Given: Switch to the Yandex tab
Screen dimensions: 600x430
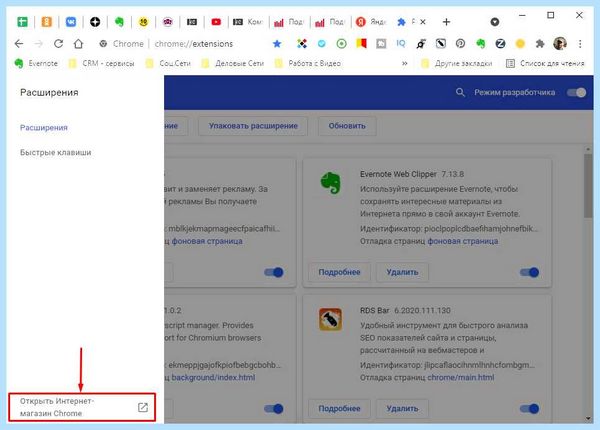Looking at the screenshot, I should pos(371,22).
